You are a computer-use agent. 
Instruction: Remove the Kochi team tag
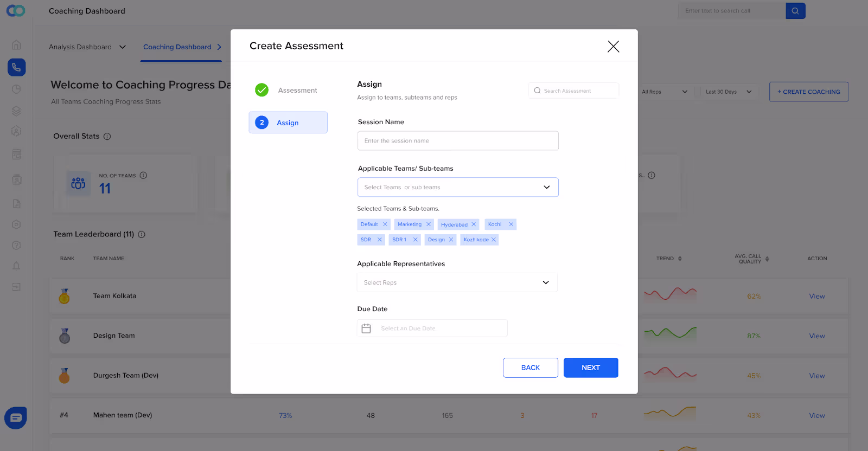tap(511, 224)
